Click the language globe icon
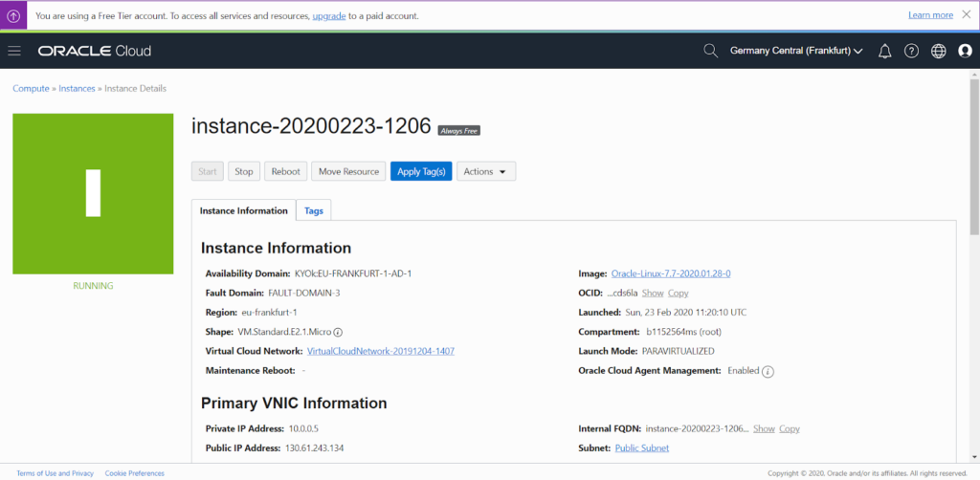 pos(938,51)
